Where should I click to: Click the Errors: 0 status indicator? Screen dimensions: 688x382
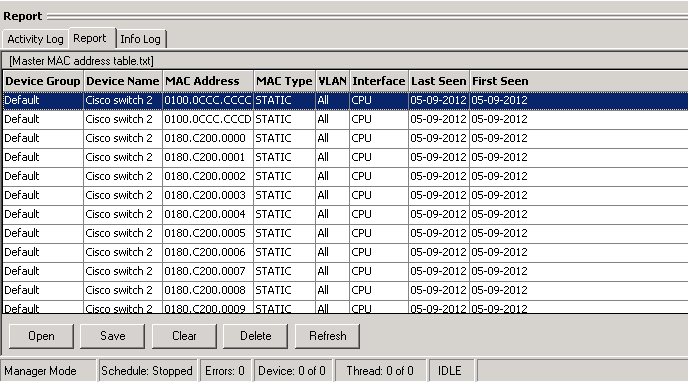[x=225, y=371]
